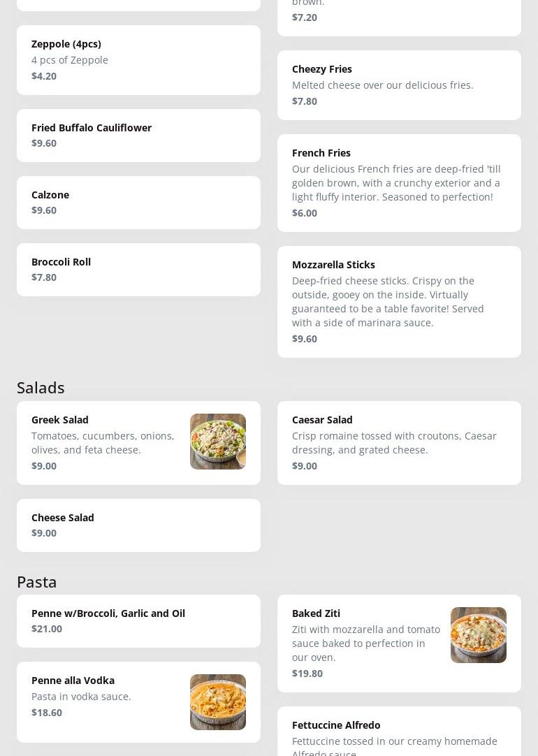Click the Salads section heading
Screen dimensions: 538x756
coord(41,387)
